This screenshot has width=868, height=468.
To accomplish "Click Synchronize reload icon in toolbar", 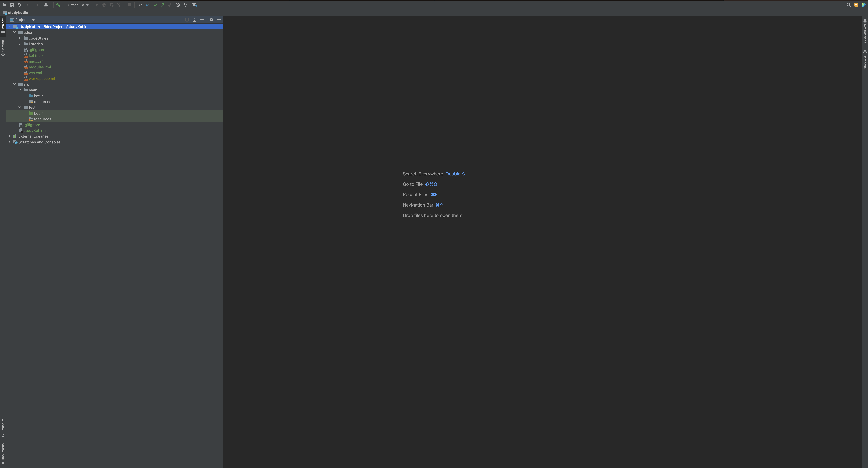I will 19,5.
